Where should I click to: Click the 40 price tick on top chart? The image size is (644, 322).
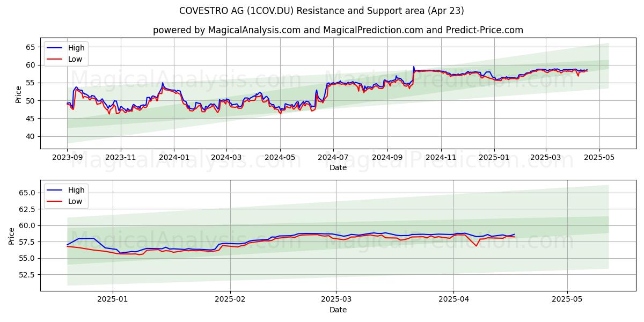[30, 136]
